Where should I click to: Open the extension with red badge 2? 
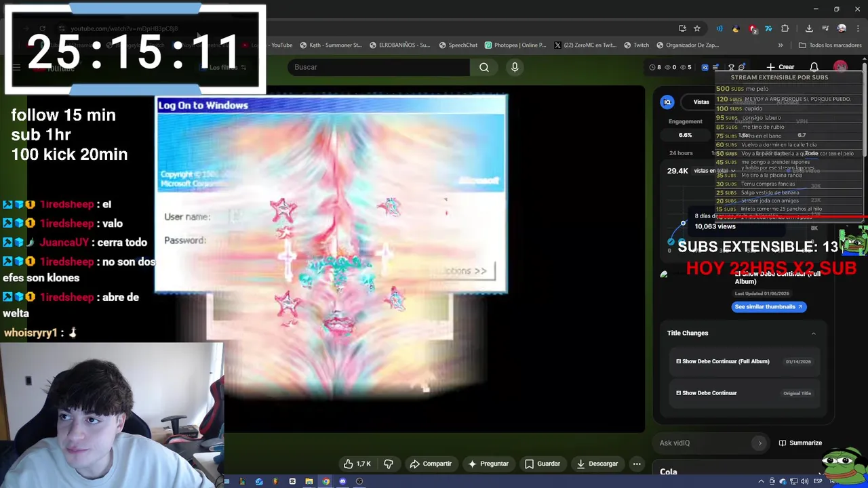pos(753,28)
